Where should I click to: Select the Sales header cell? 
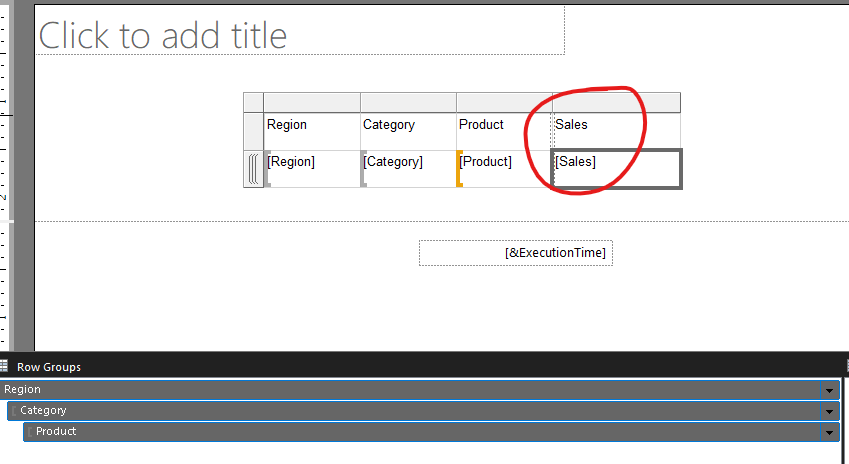616,132
